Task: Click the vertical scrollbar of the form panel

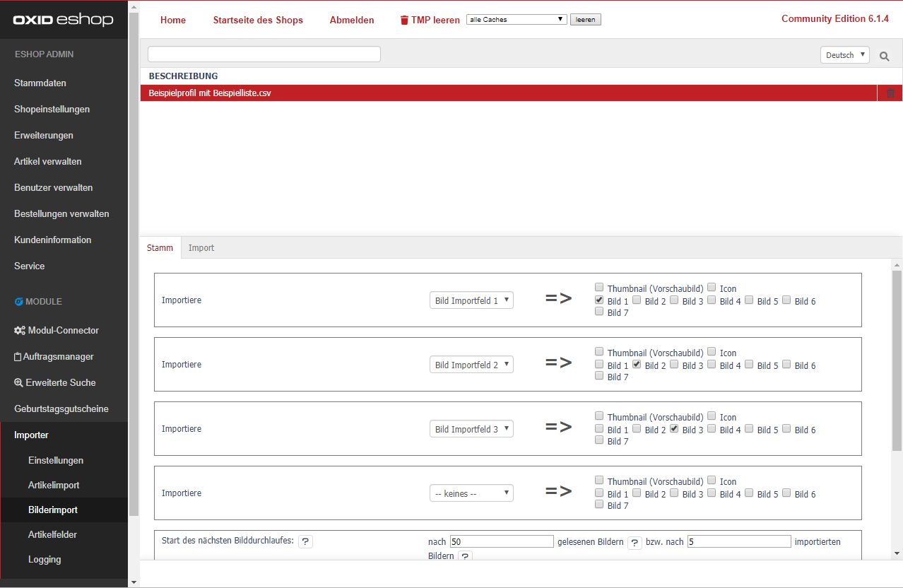Action: point(897,360)
